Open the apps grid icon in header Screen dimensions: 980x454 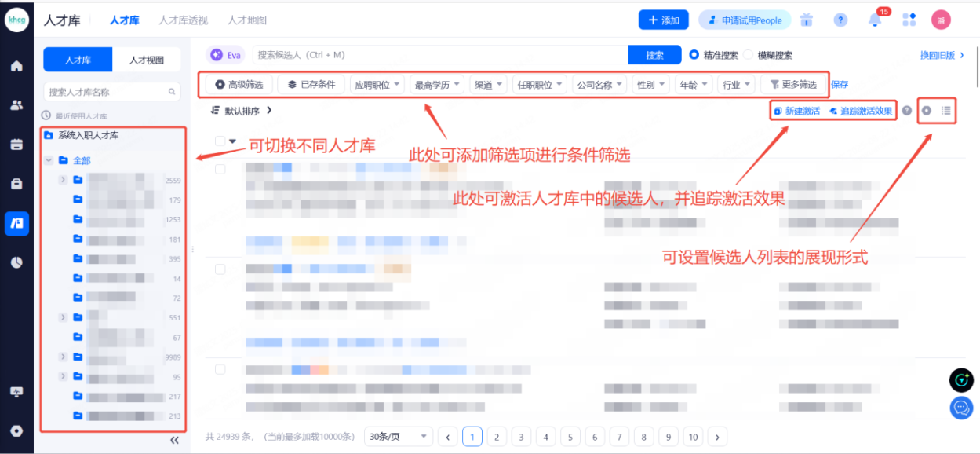909,20
